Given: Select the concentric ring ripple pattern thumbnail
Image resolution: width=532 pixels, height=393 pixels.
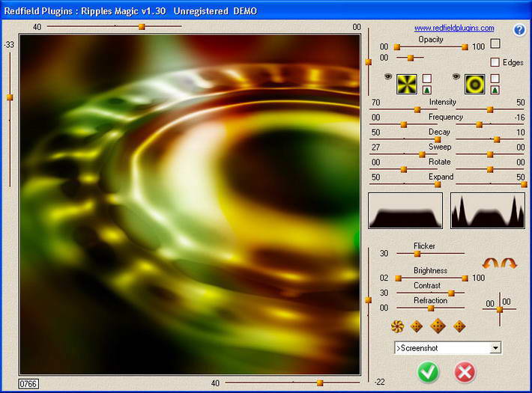Looking at the screenshot, I should (474, 84).
